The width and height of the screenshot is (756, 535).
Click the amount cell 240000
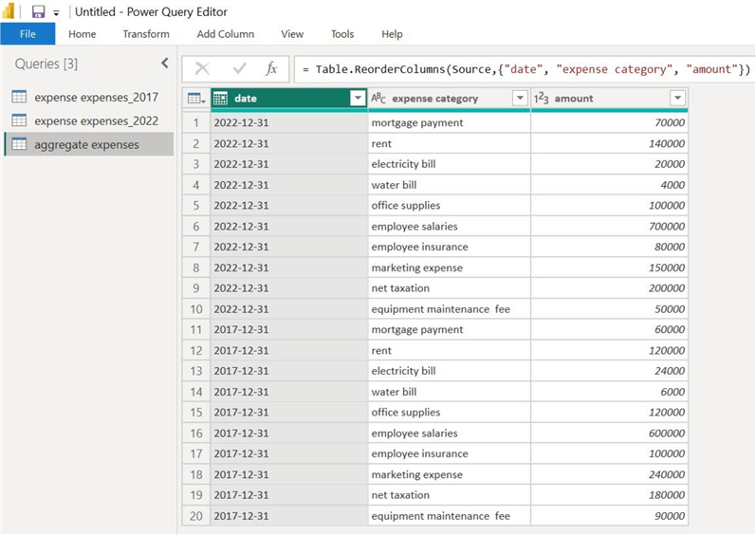609,474
